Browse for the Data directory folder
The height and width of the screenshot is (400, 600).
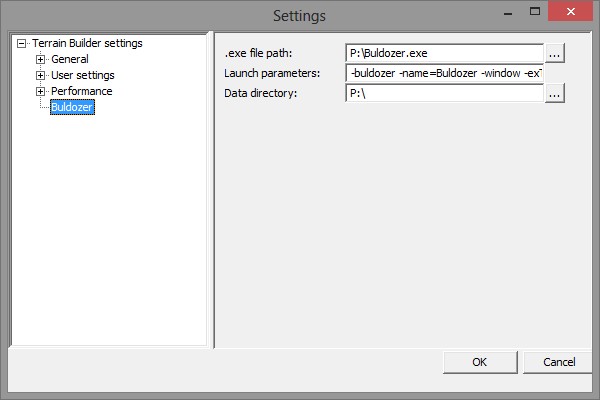tap(555, 93)
